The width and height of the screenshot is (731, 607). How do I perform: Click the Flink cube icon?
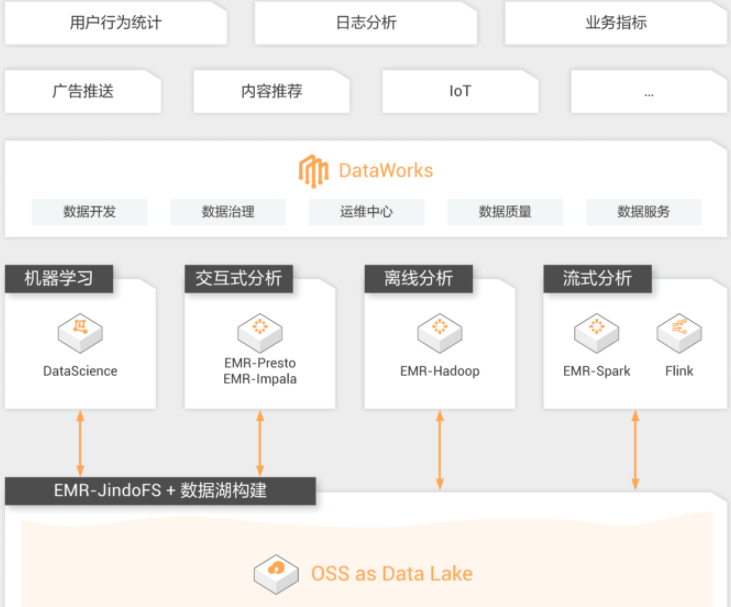679,333
